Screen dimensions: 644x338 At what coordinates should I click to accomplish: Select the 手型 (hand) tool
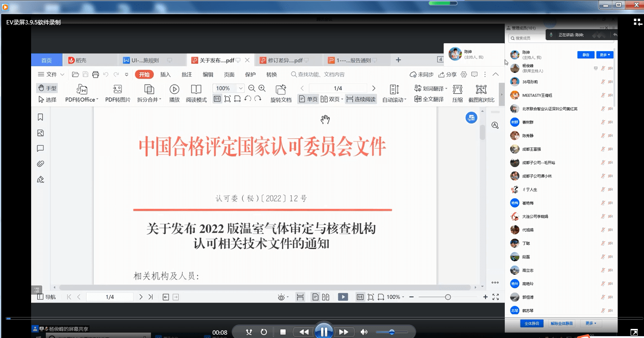pos(47,88)
